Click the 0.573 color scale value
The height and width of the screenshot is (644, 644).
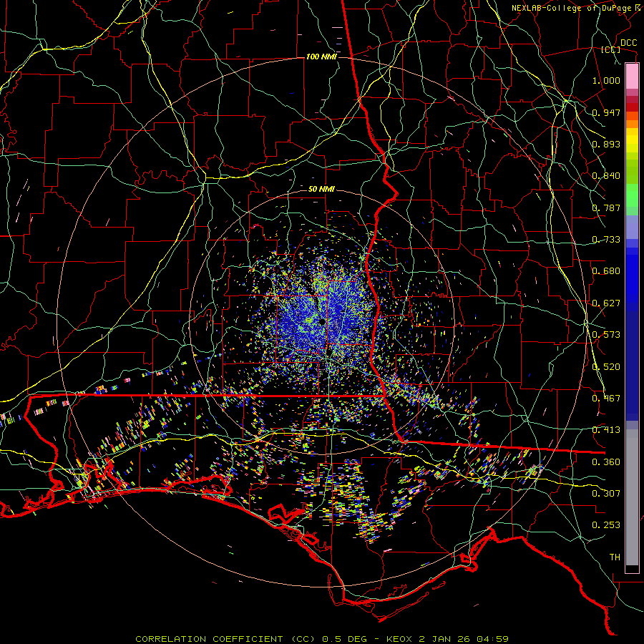point(606,335)
